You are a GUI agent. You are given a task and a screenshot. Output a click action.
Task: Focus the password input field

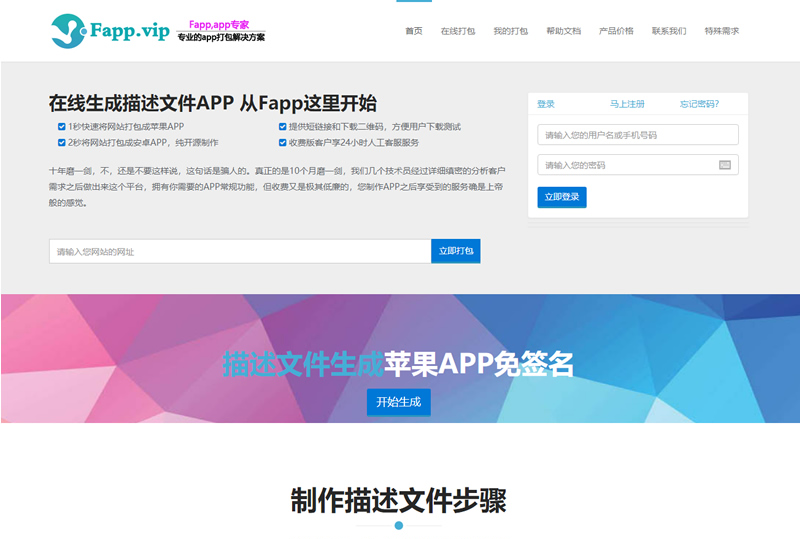(x=638, y=165)
